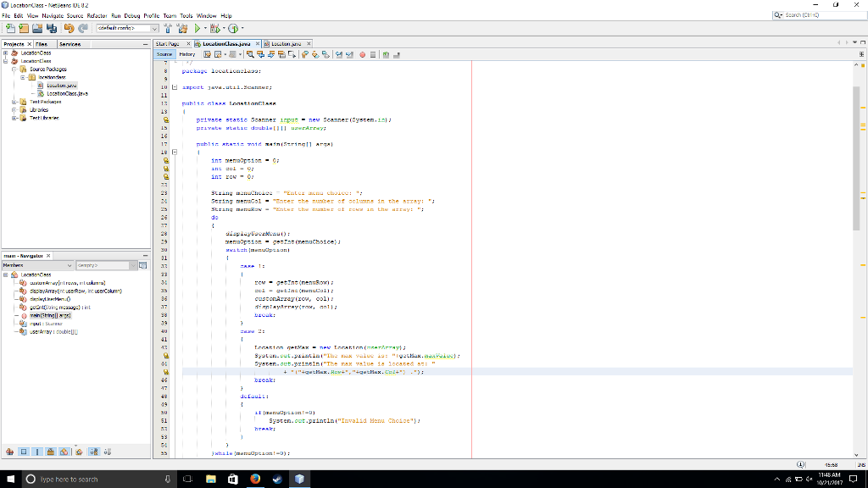Toggle Highlight Search in the editor toolbar
The image size is (868, 488).
pos(281,54)
